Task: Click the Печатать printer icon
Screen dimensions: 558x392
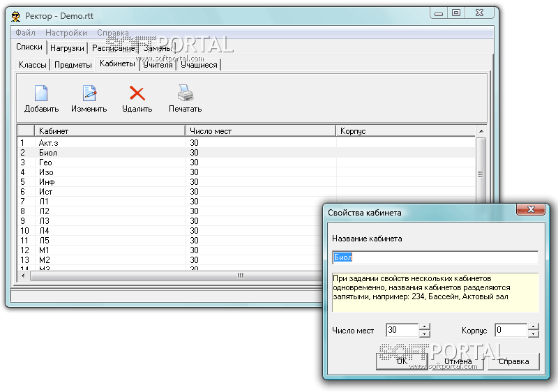Action: pyautogui.click(x=185, y=93)
